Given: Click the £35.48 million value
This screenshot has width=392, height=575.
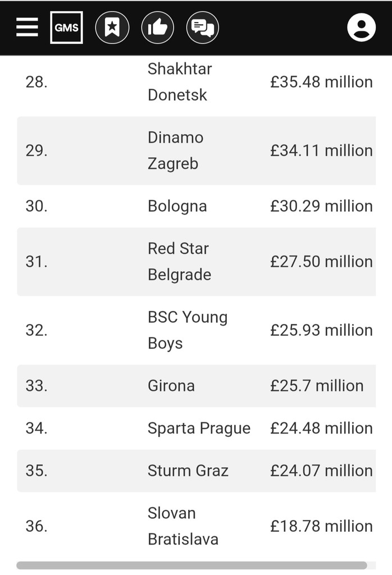Looking at the screenshot, I should [x=322, y=82].
